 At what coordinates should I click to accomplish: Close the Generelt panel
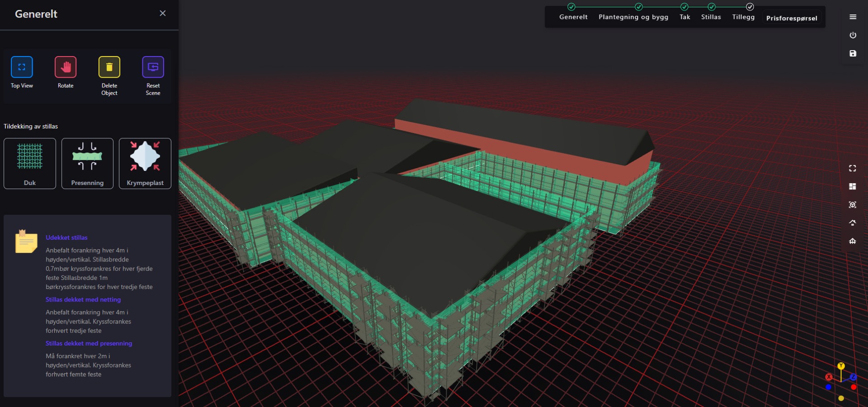[x=163, y=13]
